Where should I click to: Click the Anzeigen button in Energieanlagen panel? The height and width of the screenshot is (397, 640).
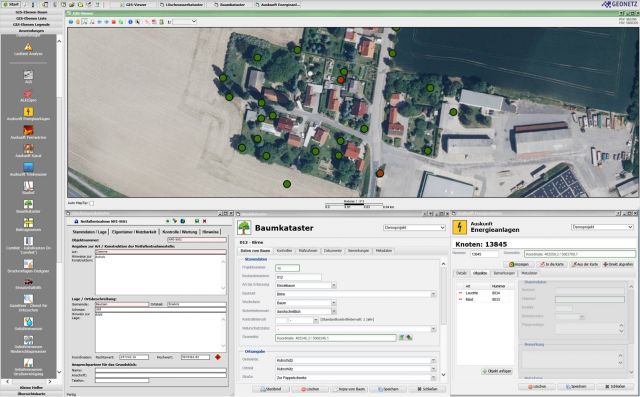[x=519, y=264]
